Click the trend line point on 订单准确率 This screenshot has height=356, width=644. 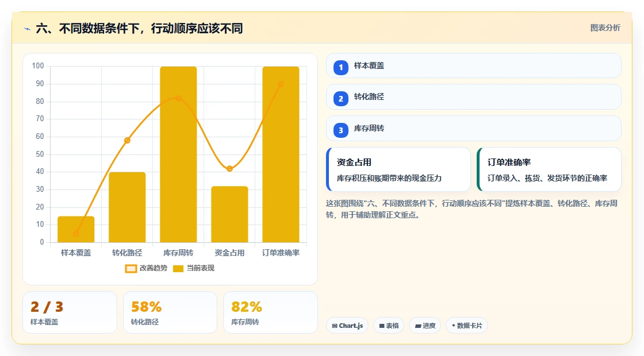click(x=281, y=84)
